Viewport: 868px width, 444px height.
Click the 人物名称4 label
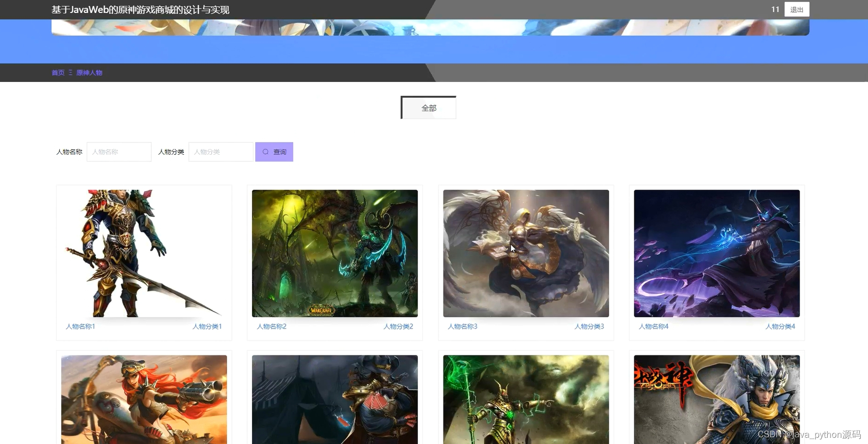(x=653, y=327)
